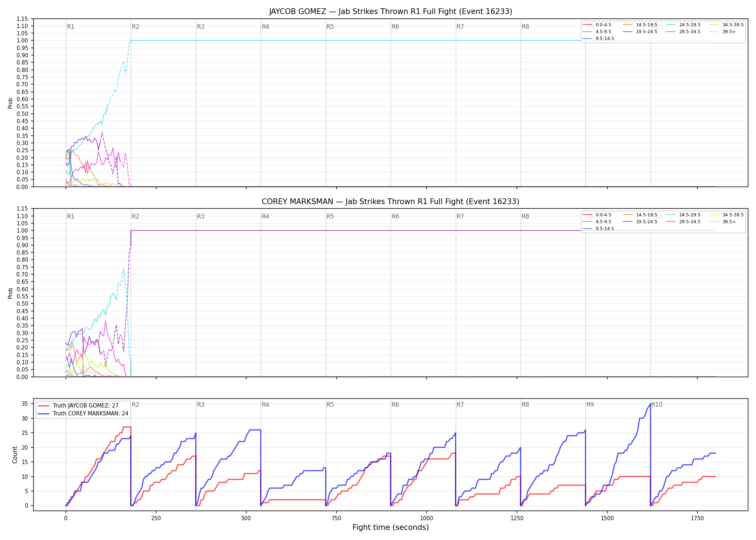Select '34.5-39.5' legend entry in Gomez chart
The width and height of the screenshot is (756, 540).
click(726, 25)
